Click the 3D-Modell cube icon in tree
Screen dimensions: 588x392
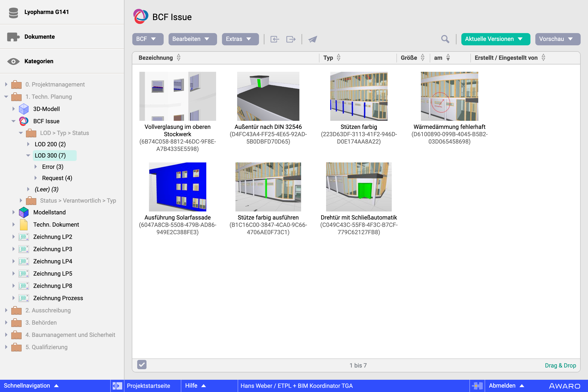click(24, 109)
